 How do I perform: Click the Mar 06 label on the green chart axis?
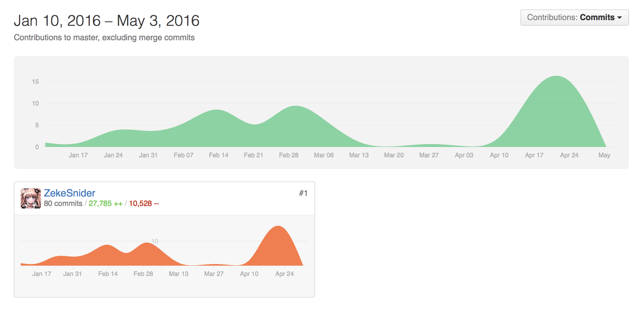click(324, 155)
